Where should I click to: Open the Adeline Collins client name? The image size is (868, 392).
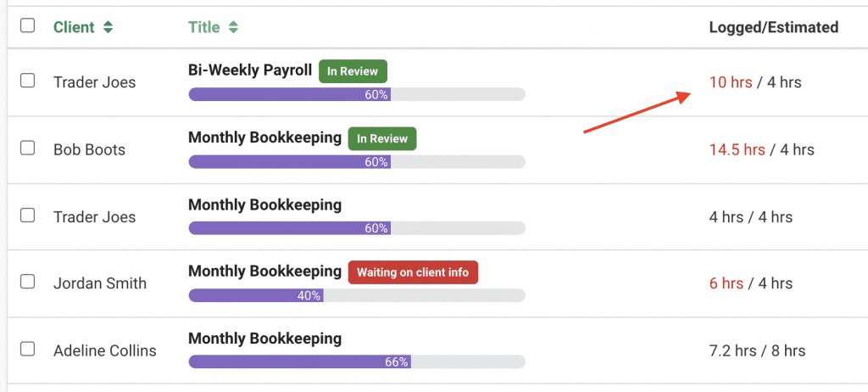pyautogui.click(x=104, y=351)
